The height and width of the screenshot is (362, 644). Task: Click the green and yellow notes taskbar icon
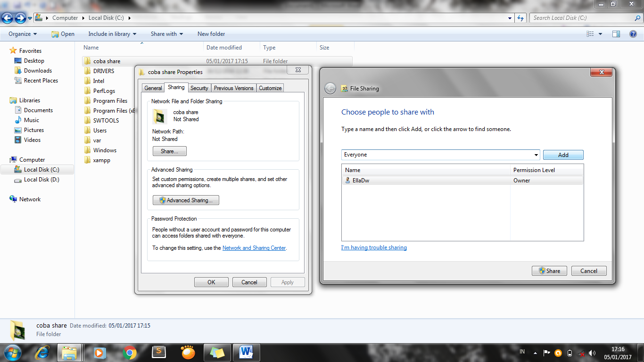coord(217,352)
